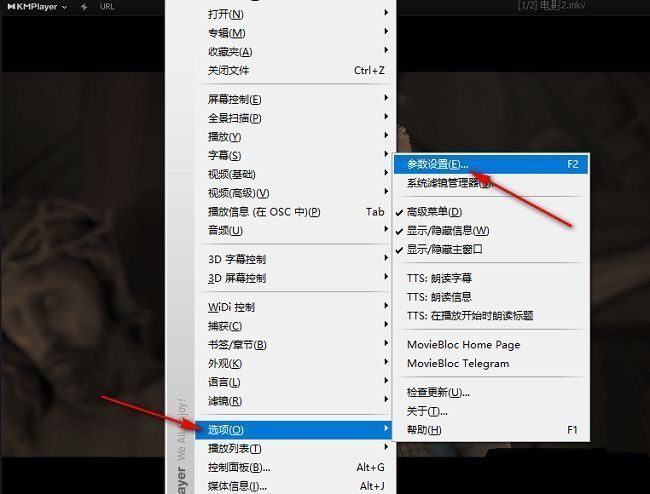Open 媒体信息(I)... entry

tap(295, 486)
